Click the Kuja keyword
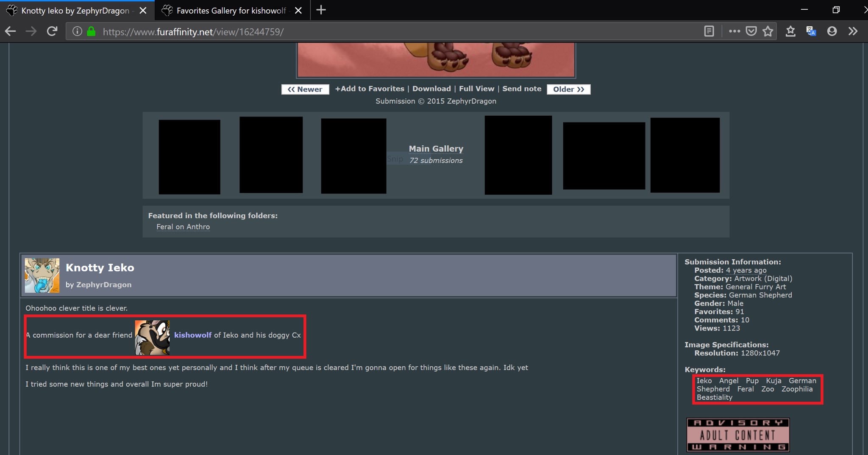 click(773, 380)
